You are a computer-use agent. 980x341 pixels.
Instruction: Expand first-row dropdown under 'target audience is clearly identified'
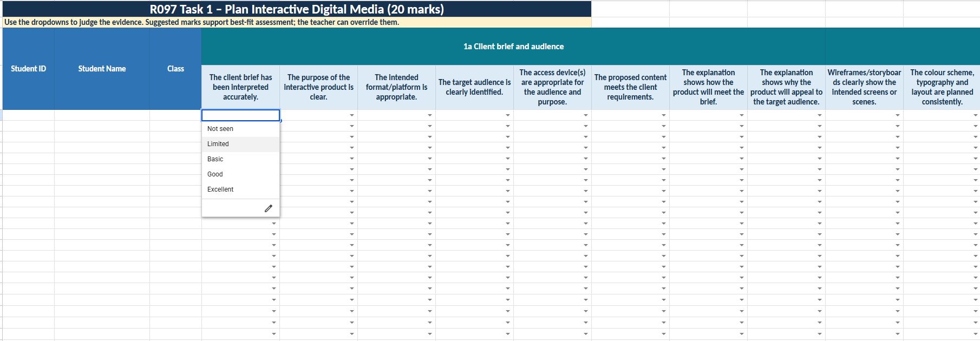508,115
